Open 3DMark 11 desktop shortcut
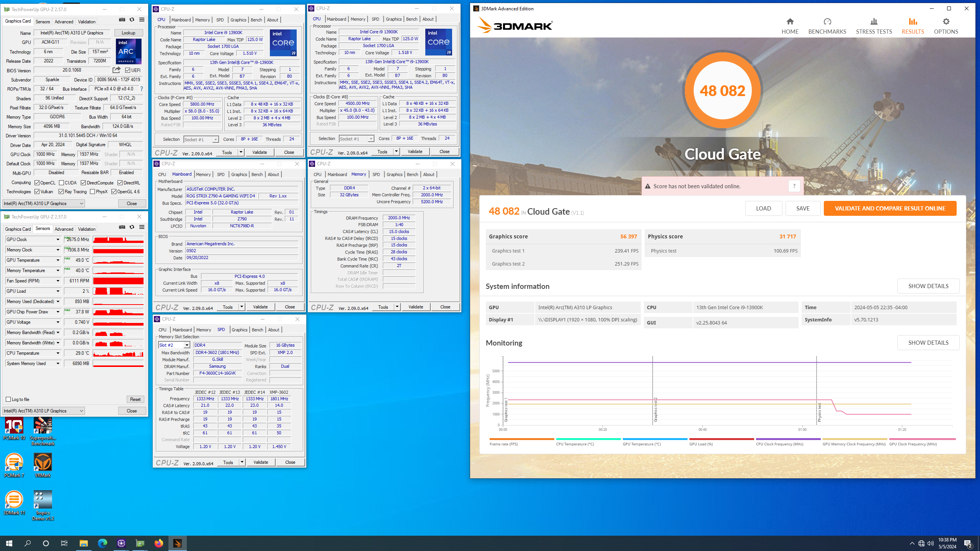Viewport: 980px width, 551px height. pyautogui.click(x=14, y=503)
